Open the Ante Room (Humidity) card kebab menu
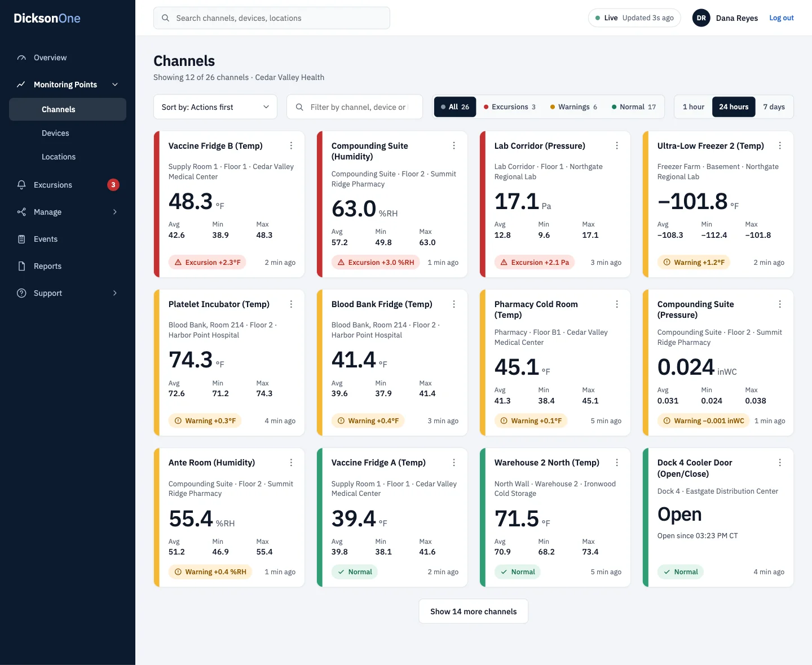 pos(291,463)
